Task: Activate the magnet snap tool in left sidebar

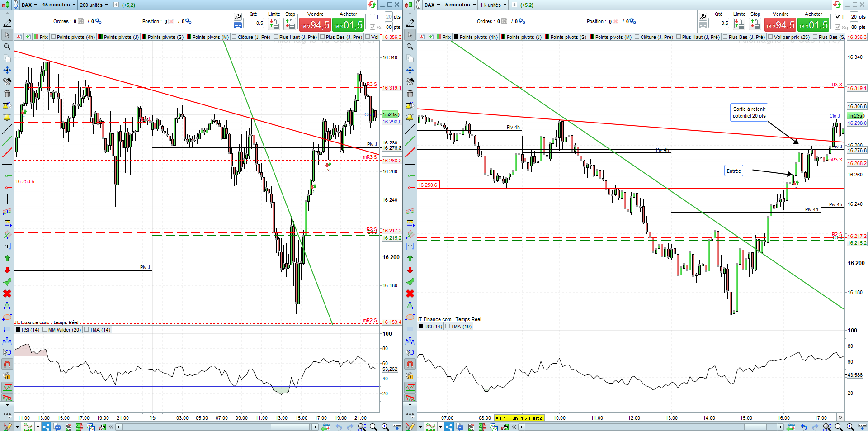Action: point(7,364)
